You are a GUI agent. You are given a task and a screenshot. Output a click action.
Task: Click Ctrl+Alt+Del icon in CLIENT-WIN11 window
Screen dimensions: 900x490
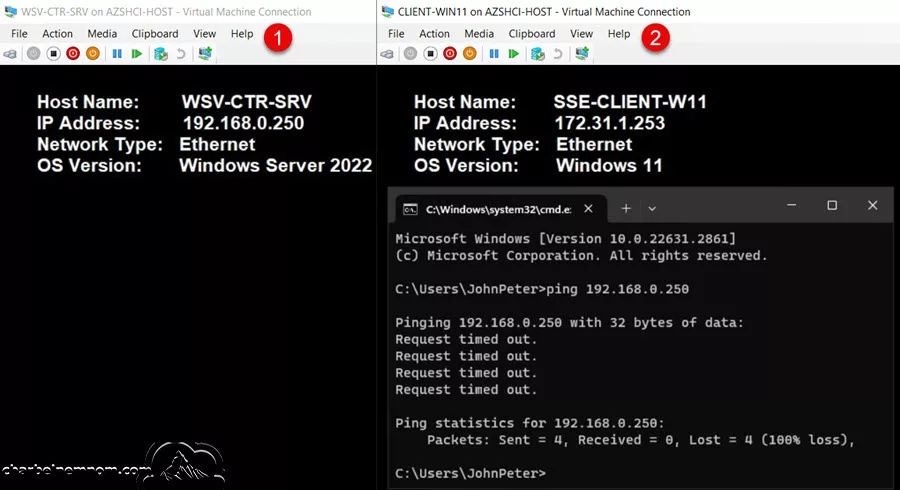point(387,54)
